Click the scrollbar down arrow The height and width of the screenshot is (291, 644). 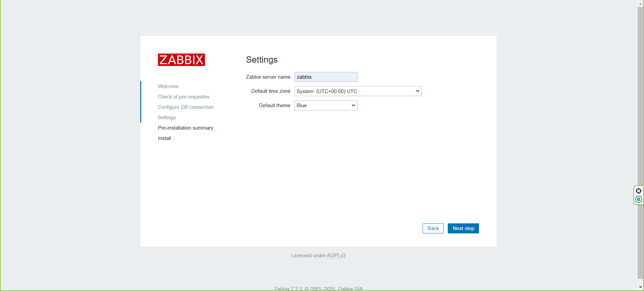coord(640,287)
